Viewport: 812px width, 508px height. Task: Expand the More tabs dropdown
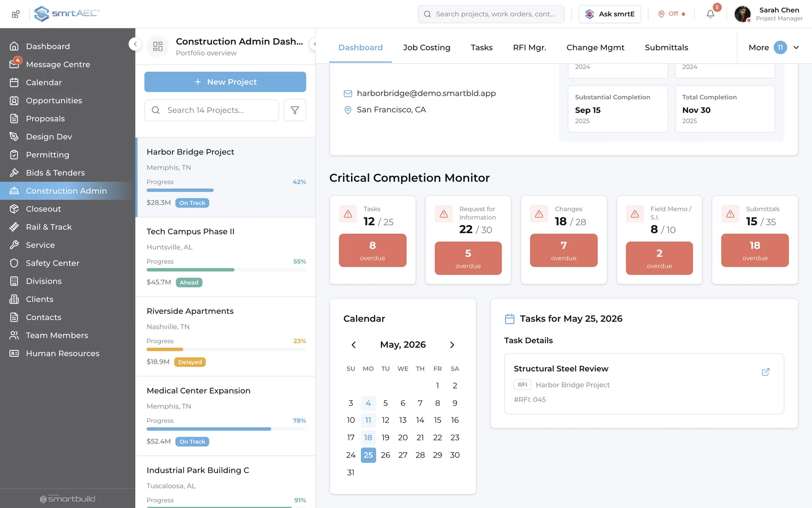(774, 47)
